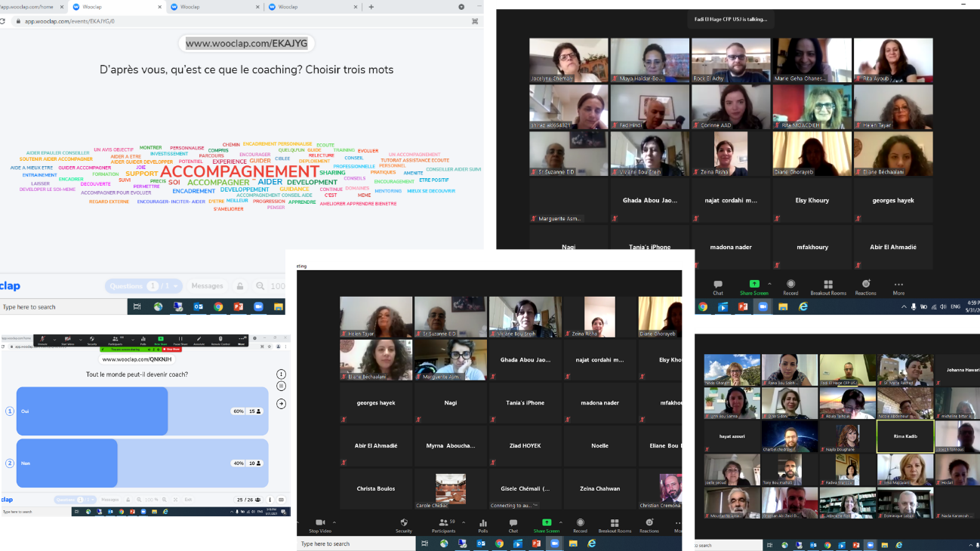Screen dimensions: 980x551
Task: Click Pause Share in Zoom toolbar above poll
Action: pyautogui.click(x=180, y=340)
